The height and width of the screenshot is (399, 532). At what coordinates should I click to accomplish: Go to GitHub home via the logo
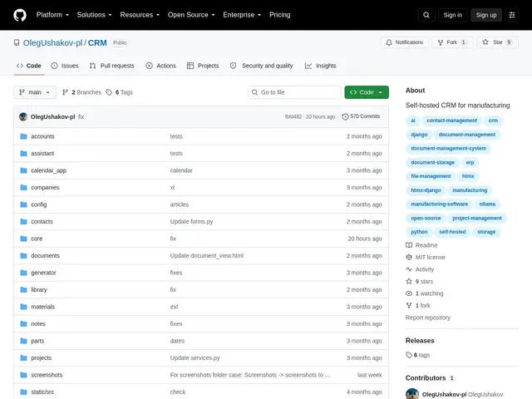tap(20, 15)
